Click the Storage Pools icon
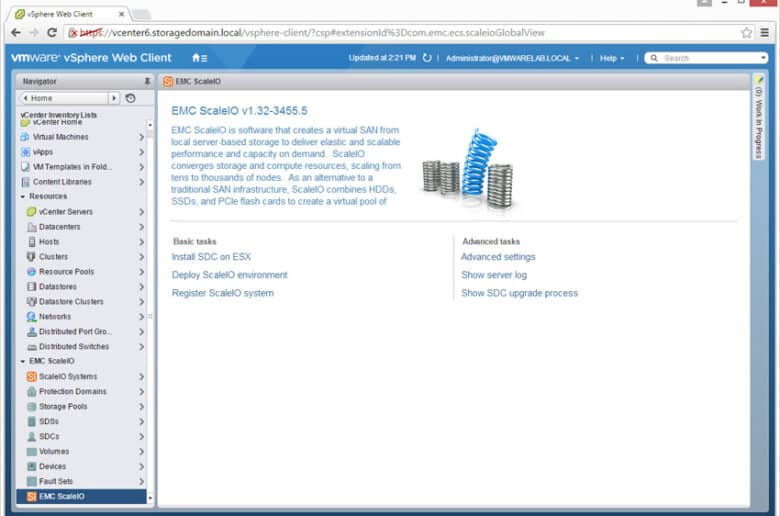The image size is (780, 516). (x=31, y=406)
